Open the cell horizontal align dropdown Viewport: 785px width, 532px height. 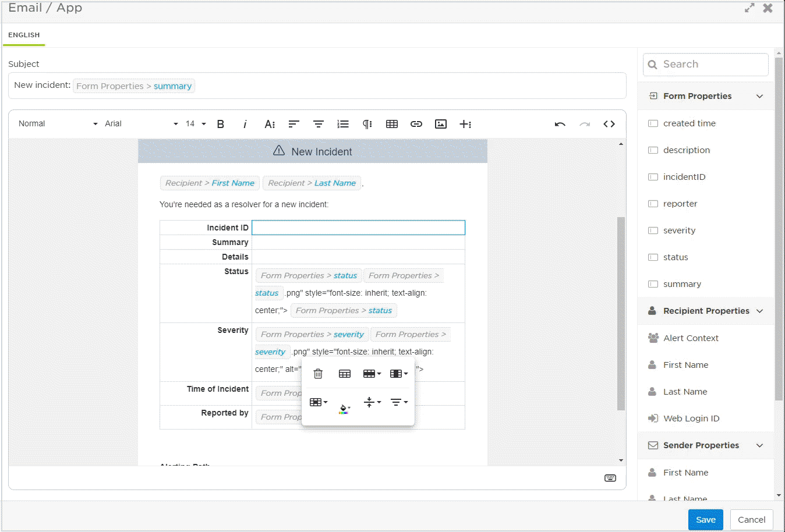[399, 402]
